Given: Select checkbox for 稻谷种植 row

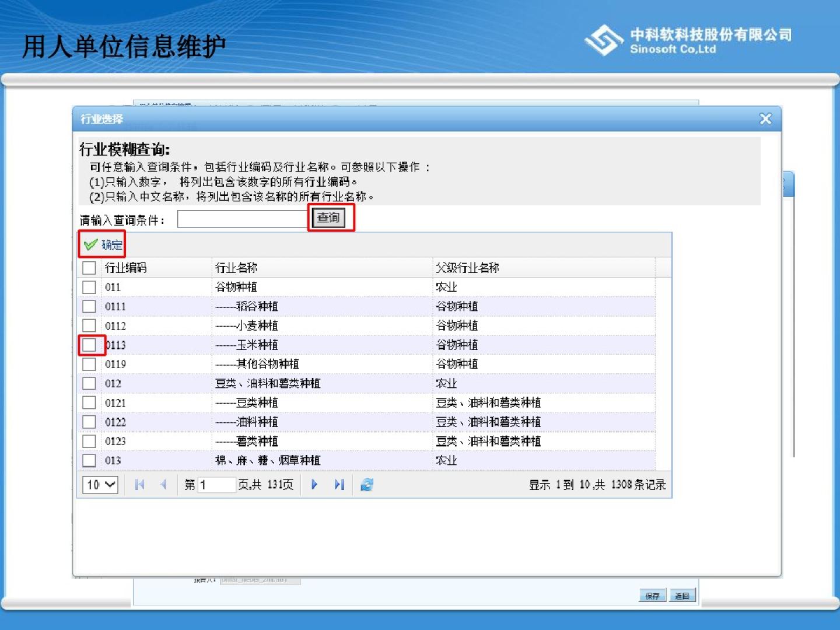Looking at the screenshot, I should pos(89,306).
